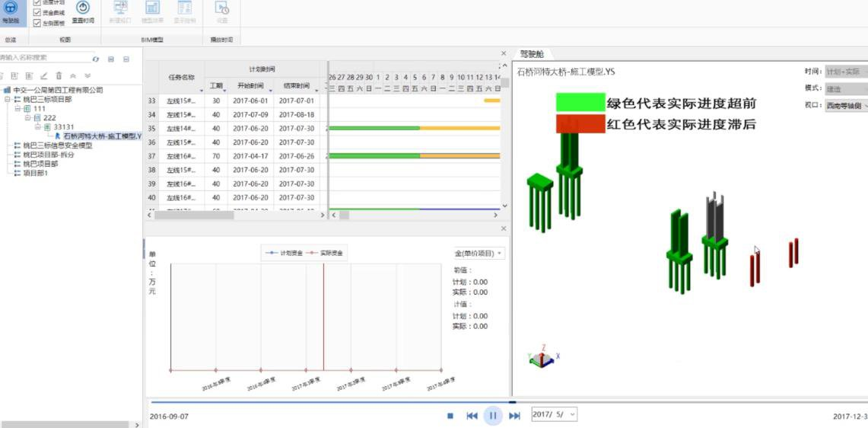Click the move-down double chevron icon
The height and width of the screenshot is (428, 868).
[87, 76]
